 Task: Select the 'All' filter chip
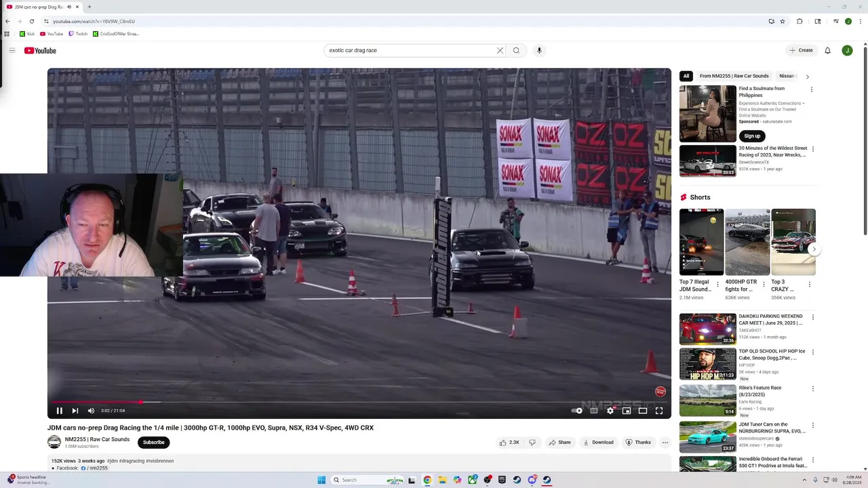[x=686, y=77]
